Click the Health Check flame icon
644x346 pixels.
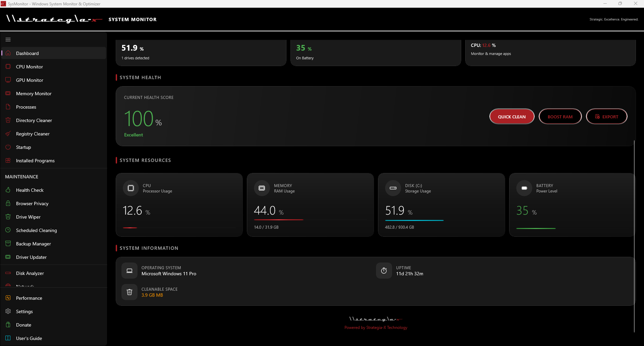click(x=8, y=190)
